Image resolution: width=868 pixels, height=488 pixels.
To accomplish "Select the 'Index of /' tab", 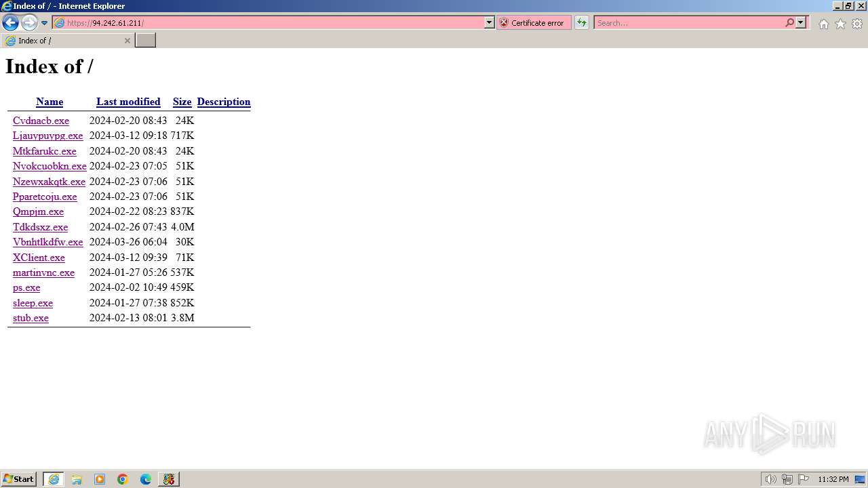I will [x=68, y=41].
